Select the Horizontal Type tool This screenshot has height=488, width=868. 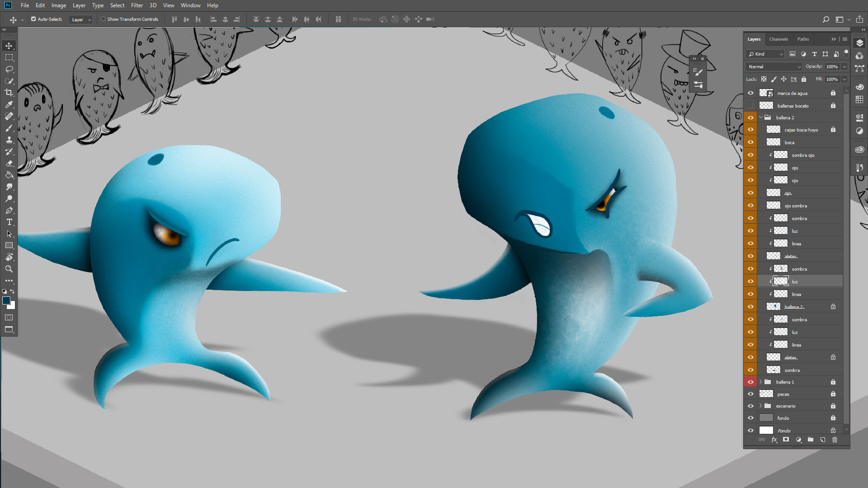9,222
